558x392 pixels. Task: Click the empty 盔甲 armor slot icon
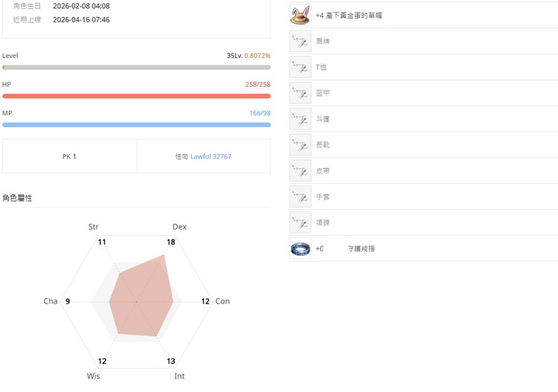coord(301,93)
